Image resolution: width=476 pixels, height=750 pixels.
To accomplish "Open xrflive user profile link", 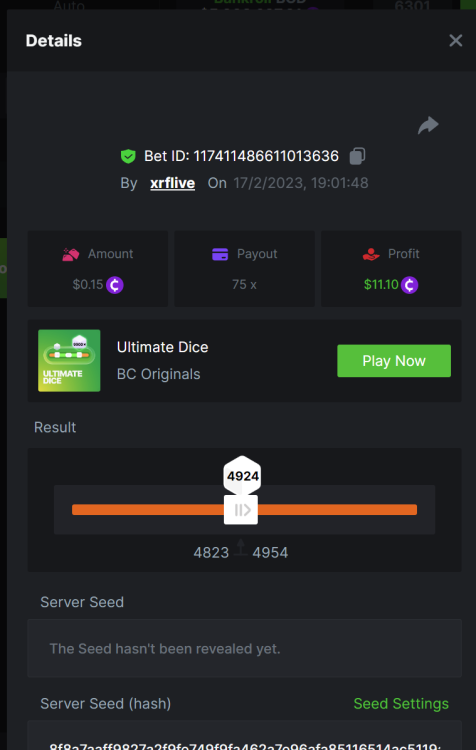I will point(172,183).
